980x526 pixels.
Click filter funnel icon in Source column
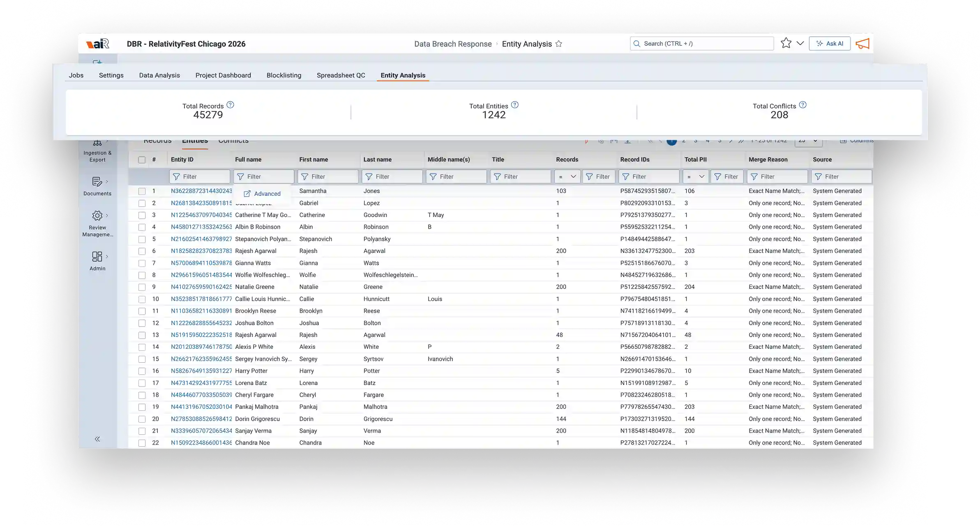[x=818, y=176]
